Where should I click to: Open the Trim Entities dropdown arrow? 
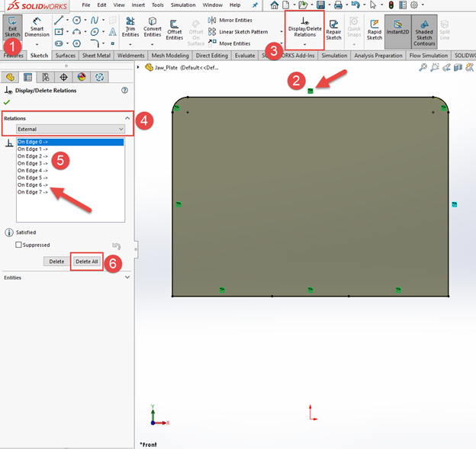(130, 45)
